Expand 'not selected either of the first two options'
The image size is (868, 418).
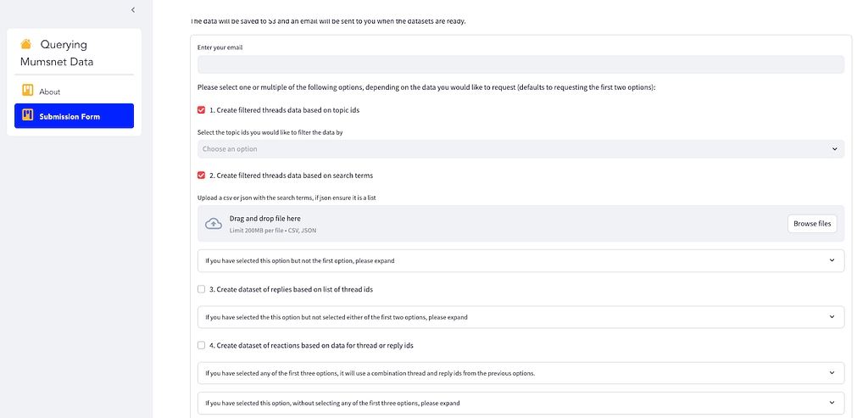[521, 317]
